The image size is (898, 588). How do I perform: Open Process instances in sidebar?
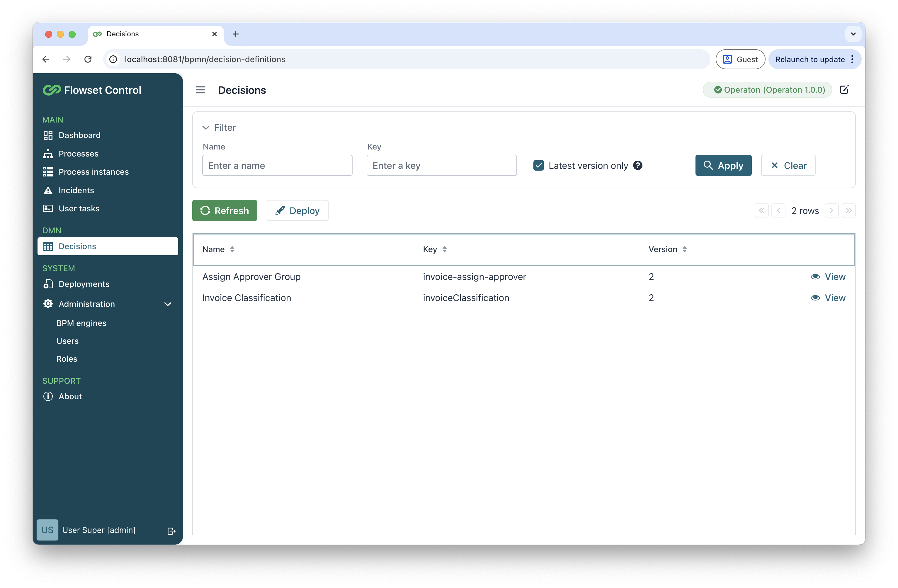click(x=93, y=172)
